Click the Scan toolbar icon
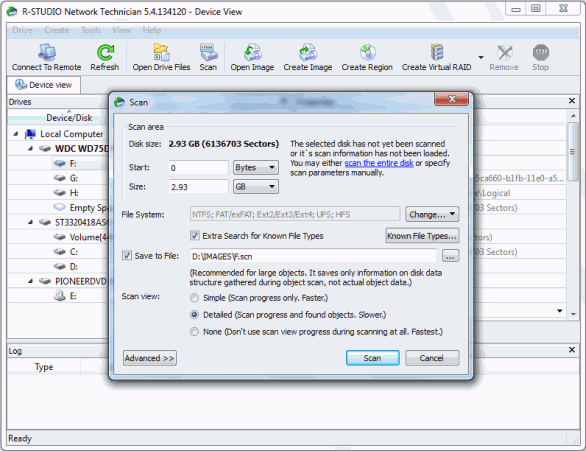 208,52
